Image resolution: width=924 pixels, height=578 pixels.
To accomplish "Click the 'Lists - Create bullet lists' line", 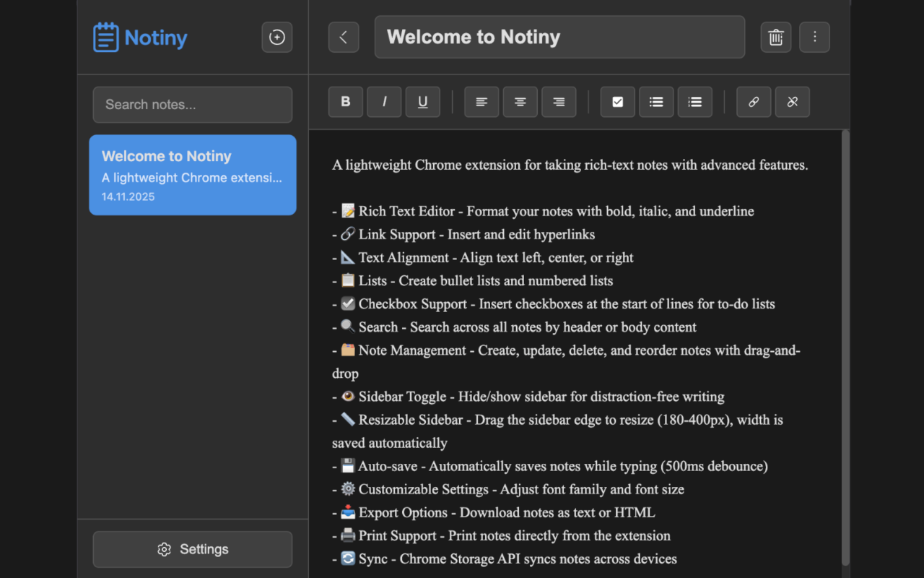I will tap(473, 280).
